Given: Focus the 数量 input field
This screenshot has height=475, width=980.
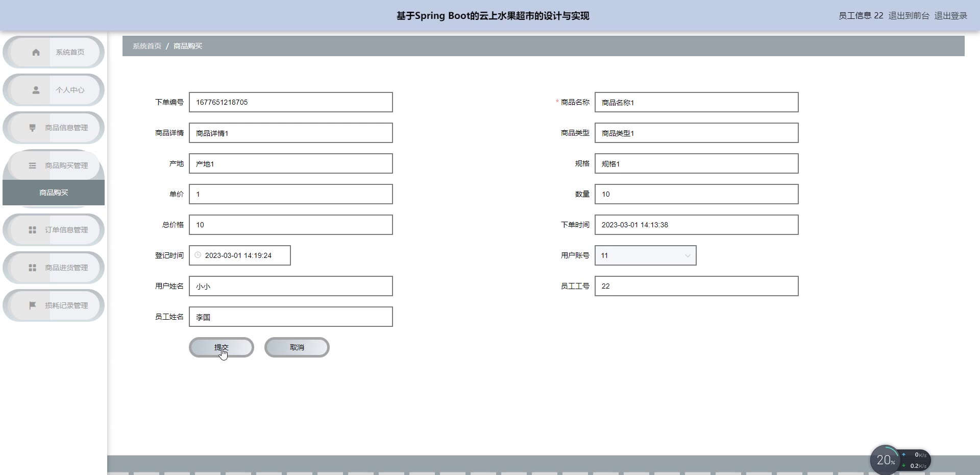Looking at the screenshot, I should [x=697, y=194].
